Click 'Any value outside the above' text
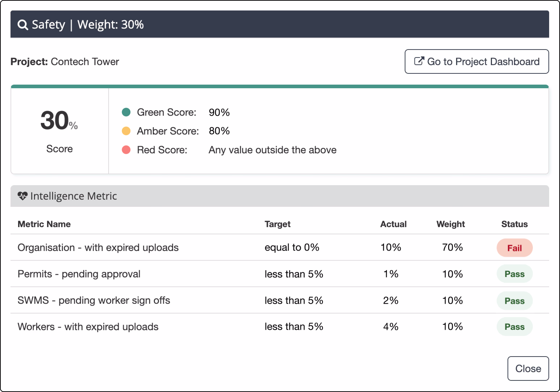 pyautogui.click(x=272, y=150)
